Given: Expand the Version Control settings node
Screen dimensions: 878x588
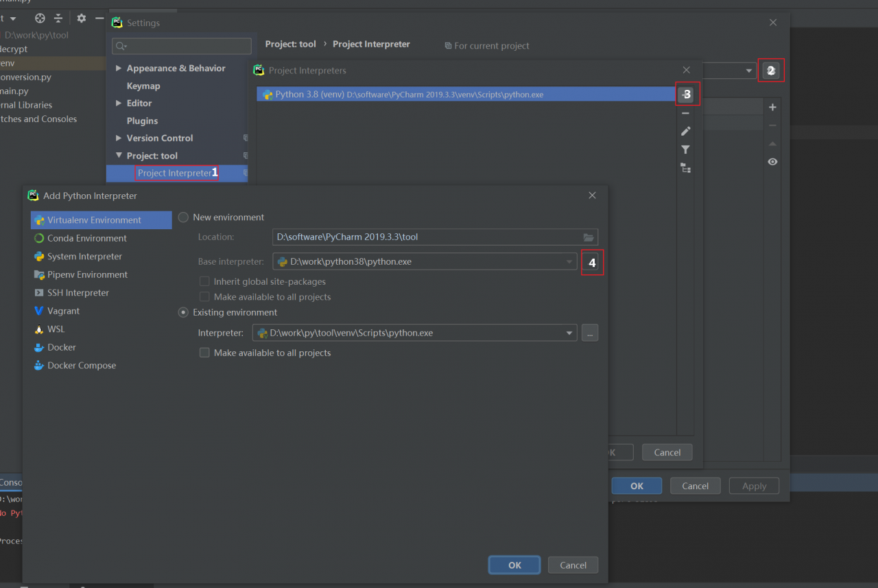Looking at the screenshot, I should [x=119, y=138].
